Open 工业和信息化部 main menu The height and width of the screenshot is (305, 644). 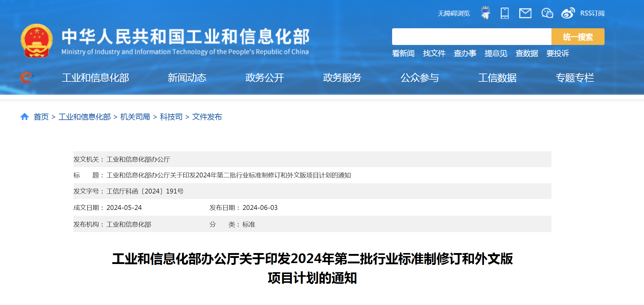tap(95, 78)
